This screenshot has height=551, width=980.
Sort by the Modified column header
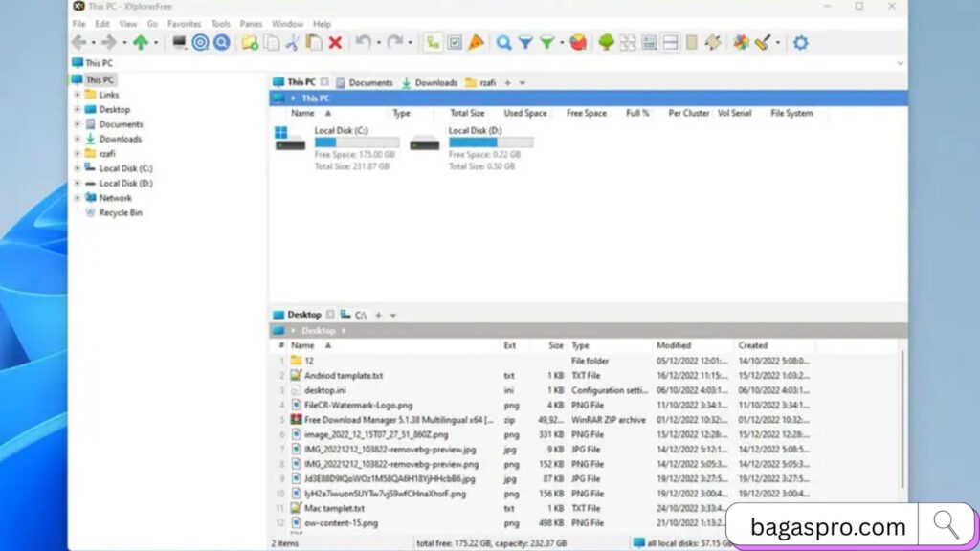(x=674, y=345)
